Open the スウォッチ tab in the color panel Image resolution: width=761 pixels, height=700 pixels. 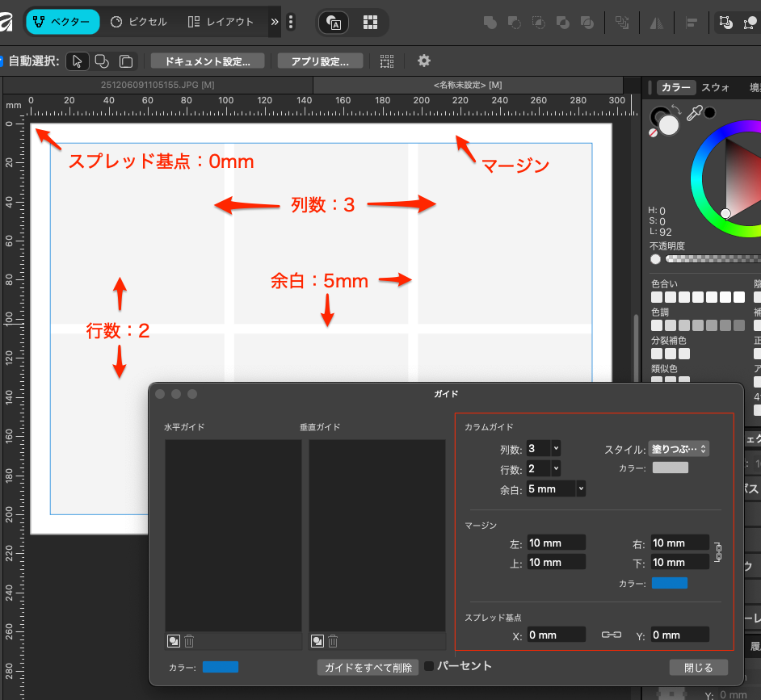point(716,87)
